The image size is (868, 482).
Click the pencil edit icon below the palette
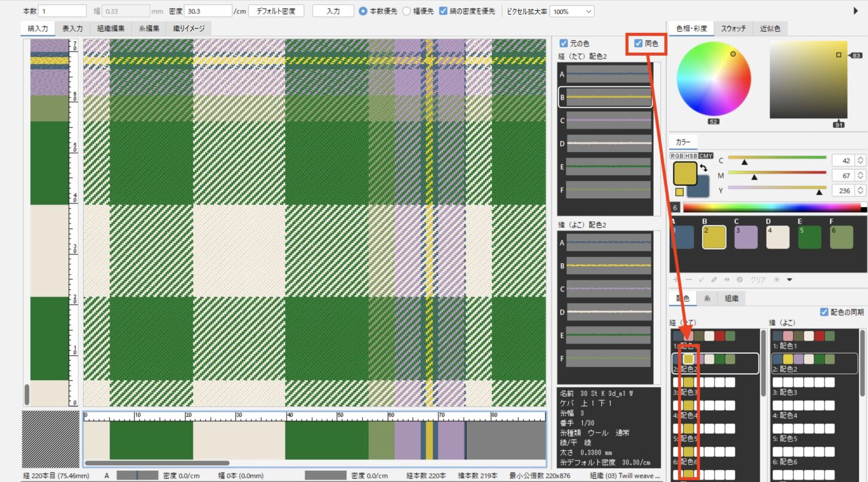(x=714, y=280)
